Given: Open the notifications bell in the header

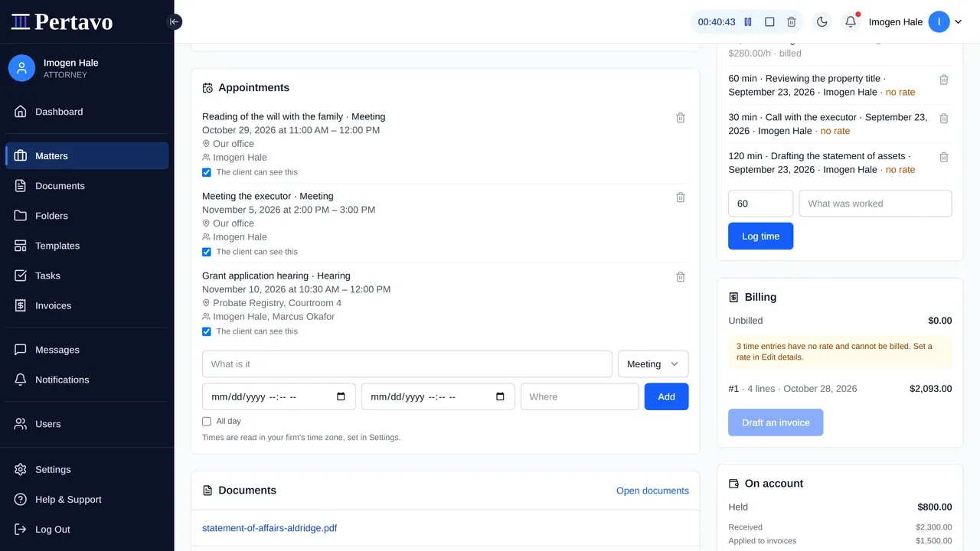Looking at the screenshot, I should click(x=851, y=22).
